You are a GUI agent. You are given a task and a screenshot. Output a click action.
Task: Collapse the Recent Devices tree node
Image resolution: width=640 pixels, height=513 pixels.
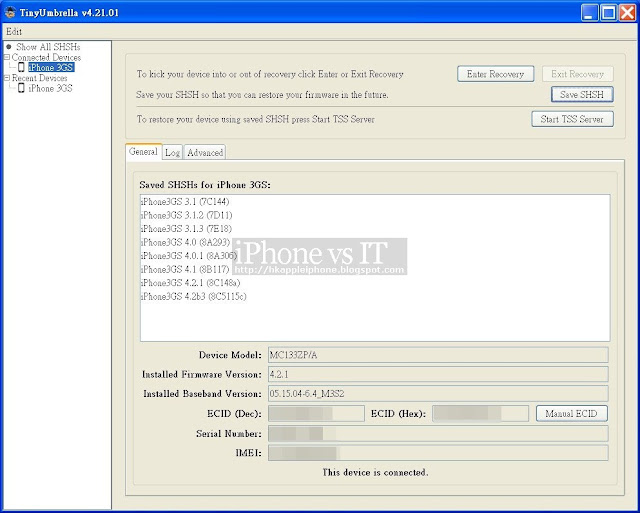tap(7, 78)
